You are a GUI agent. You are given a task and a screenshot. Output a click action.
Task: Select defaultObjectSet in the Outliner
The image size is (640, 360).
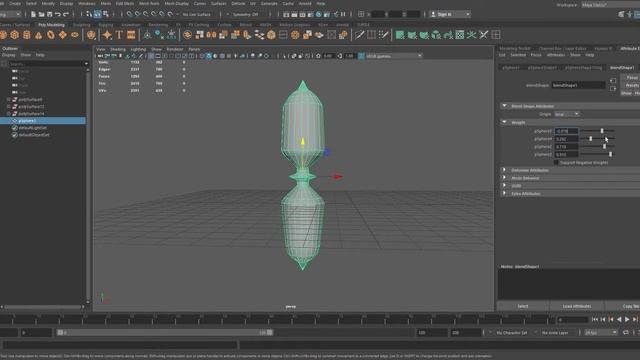point(34,135)
